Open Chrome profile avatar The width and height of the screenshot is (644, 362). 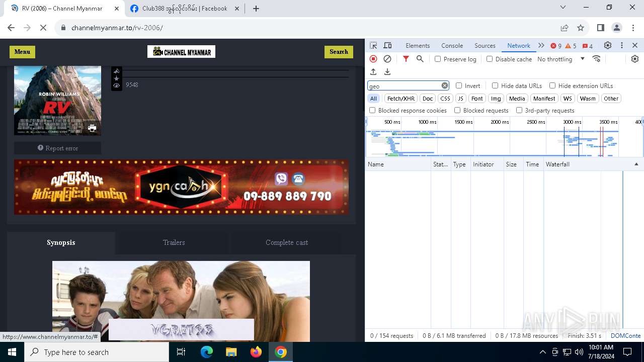pyautogui.click(x=617, y=28)
